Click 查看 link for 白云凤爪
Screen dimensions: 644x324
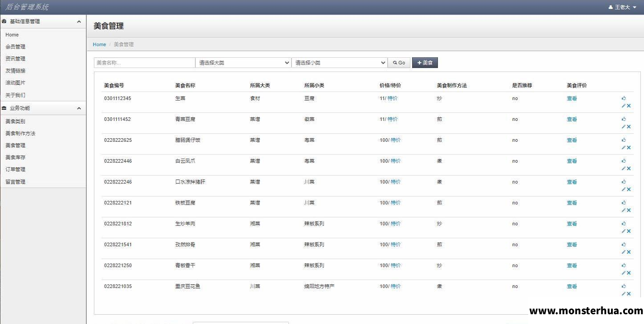(572, 161)
